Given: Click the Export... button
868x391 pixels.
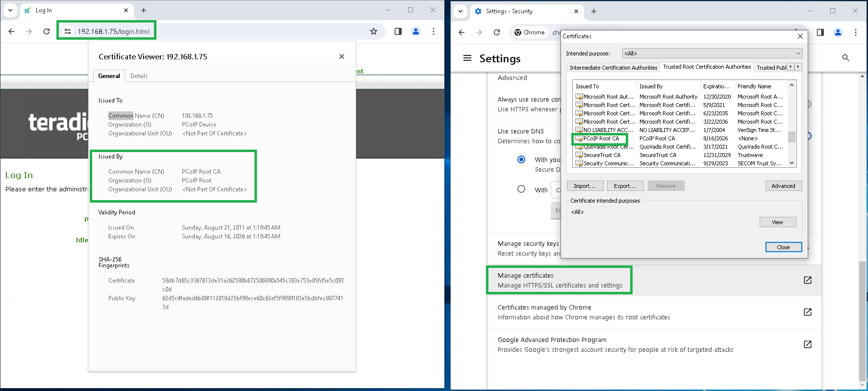Looking at the screenshot, I should [x=625, y=186].
